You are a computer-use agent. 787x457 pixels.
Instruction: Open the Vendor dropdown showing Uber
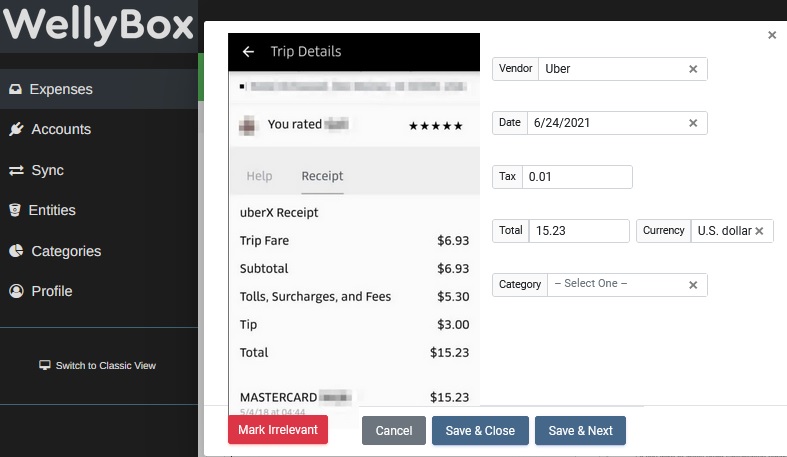coord(622,69)
